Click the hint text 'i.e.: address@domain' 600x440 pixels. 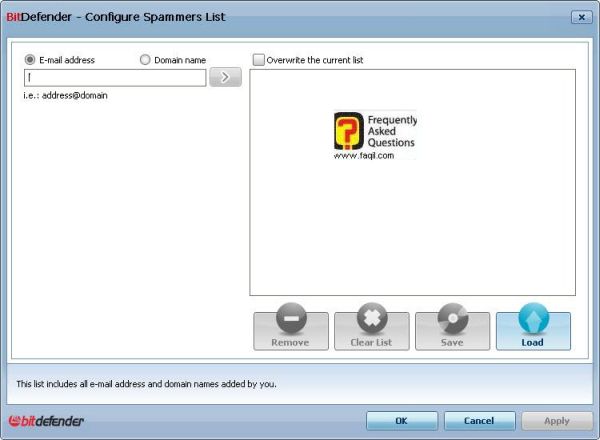click(65, 95)
